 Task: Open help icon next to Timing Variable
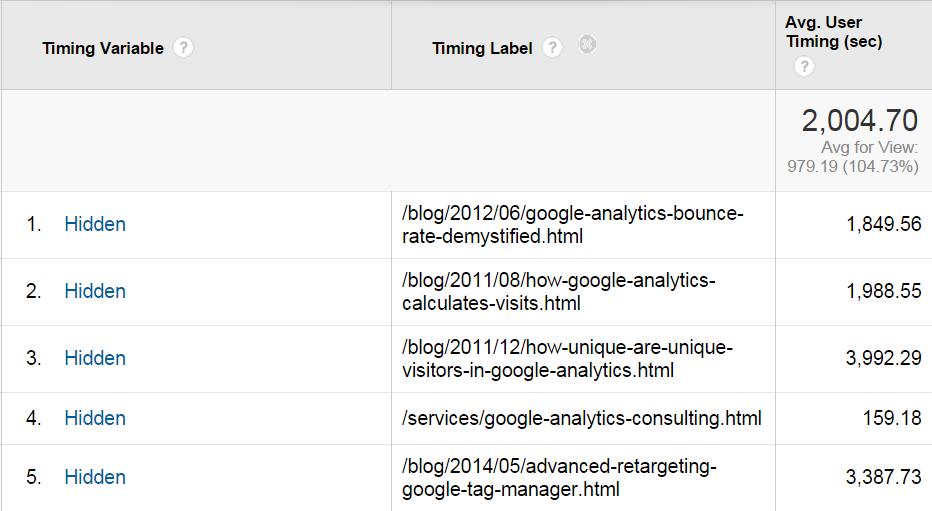(x=183, y=48)
